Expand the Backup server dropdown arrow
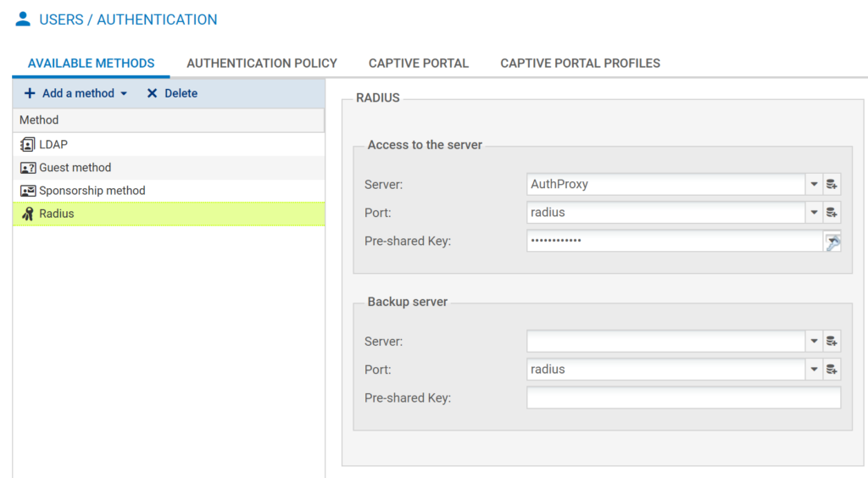 coord(814,342)
